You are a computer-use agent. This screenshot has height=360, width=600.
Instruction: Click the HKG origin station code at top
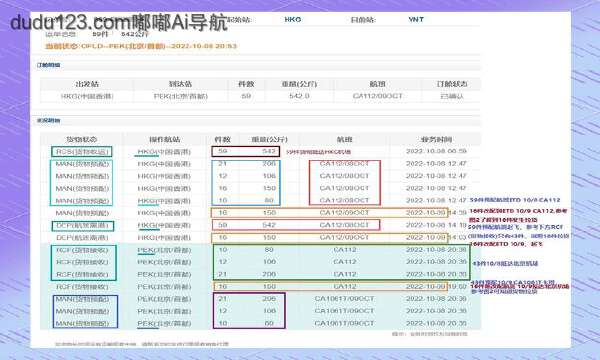pos(293,20)
